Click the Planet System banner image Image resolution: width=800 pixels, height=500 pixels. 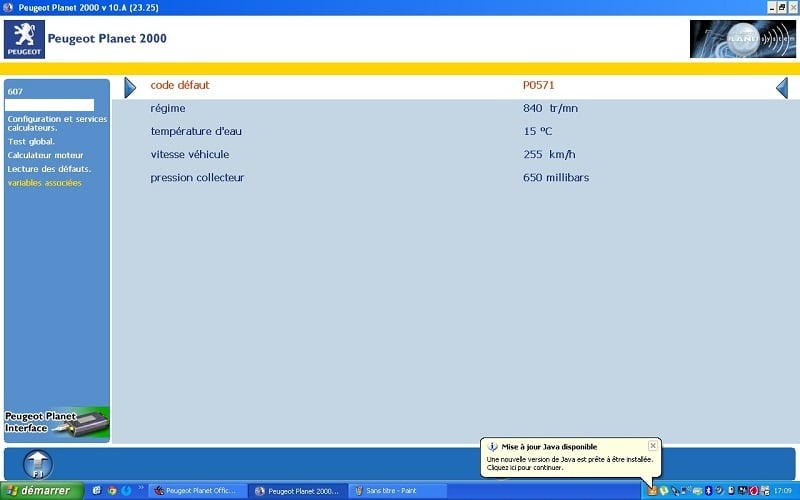pos(742,39)
